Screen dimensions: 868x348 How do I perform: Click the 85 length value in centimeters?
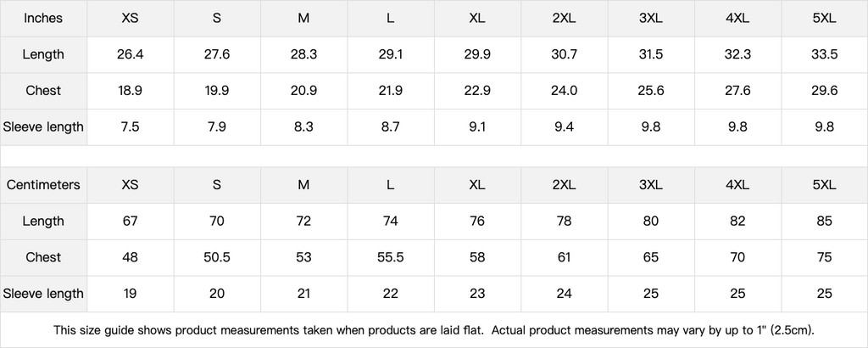tap(824, 221)
